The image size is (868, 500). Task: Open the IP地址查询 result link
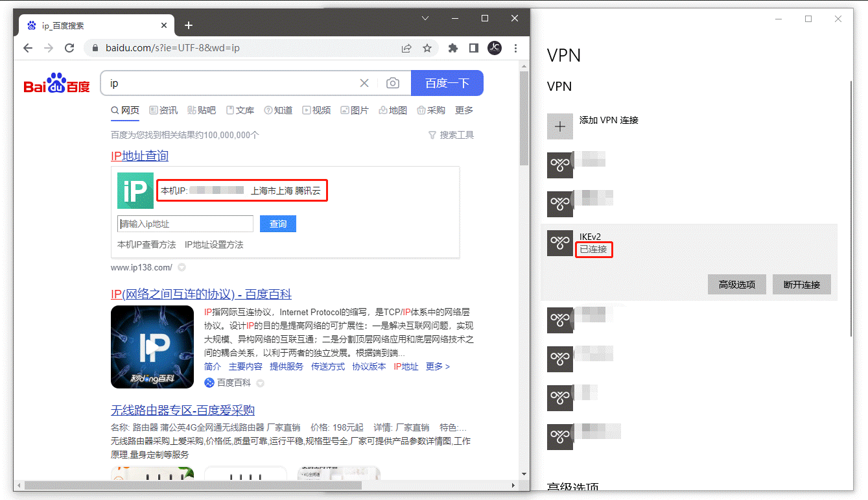(x=139, y=156)
